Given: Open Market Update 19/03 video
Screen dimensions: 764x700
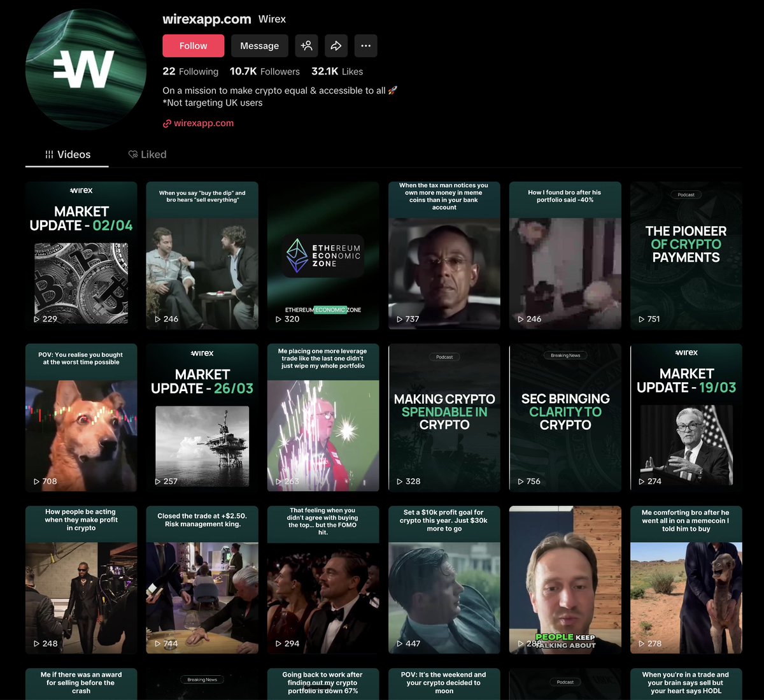Looking at the screenshot, I should coord(686,418).
